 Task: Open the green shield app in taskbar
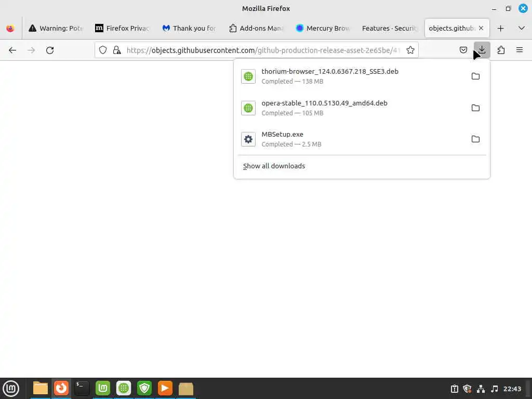[x=144, y=388]
